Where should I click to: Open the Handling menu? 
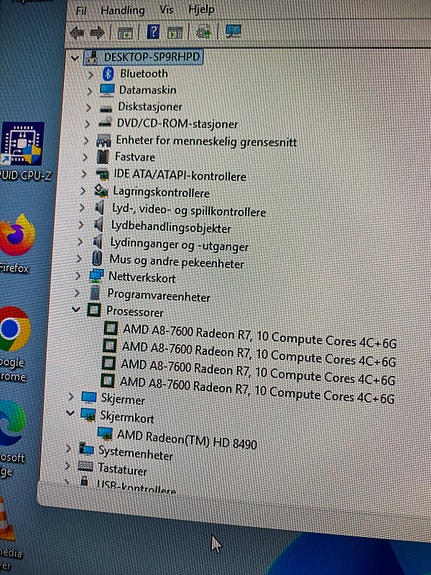click(x=123, y=10)
